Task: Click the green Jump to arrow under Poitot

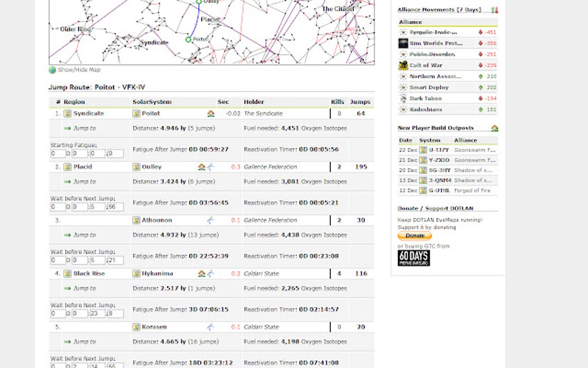Action: click(68, 128)
